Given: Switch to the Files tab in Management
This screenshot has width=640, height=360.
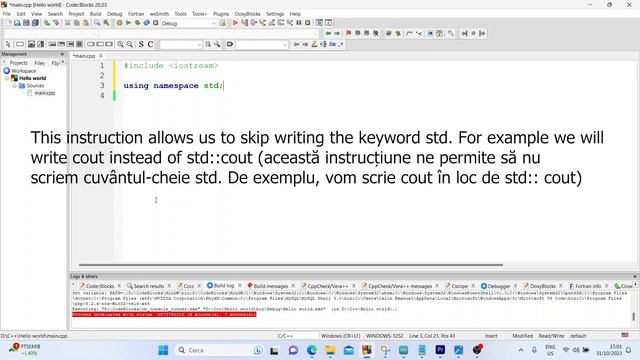Looking at the screenshot, I should coord(39,63).
